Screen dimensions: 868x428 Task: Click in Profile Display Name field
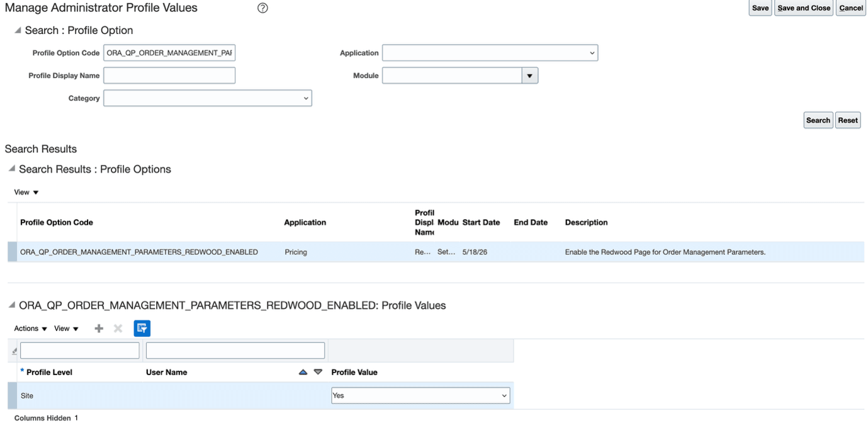click(x=169, y=76)
